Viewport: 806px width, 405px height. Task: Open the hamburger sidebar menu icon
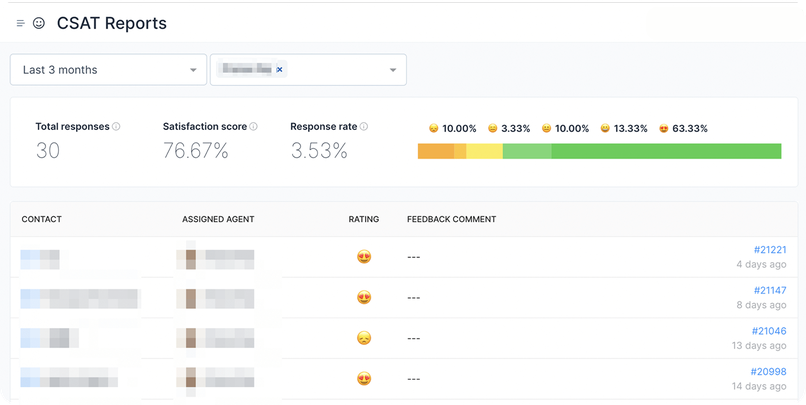[x=20, y=23]
